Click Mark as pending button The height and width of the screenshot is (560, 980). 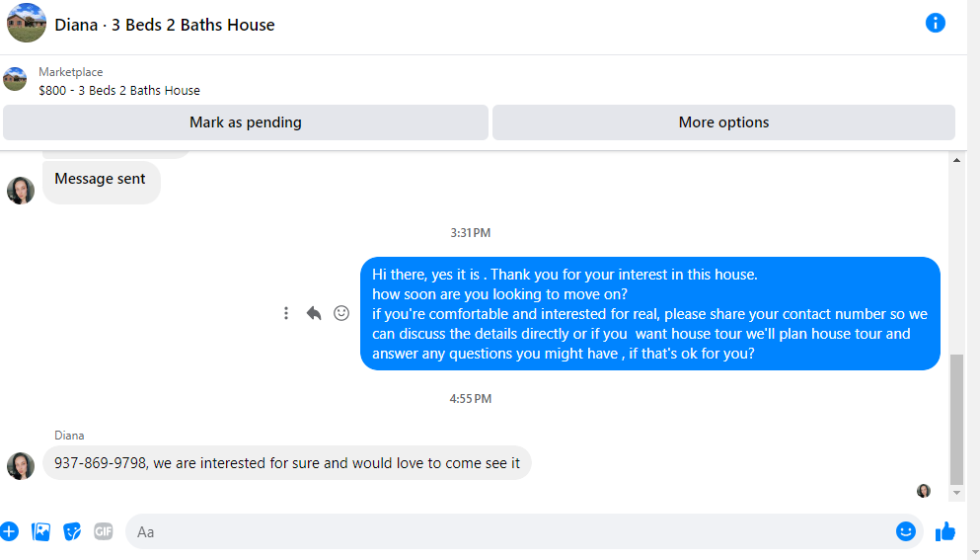(x=246, y=122)
